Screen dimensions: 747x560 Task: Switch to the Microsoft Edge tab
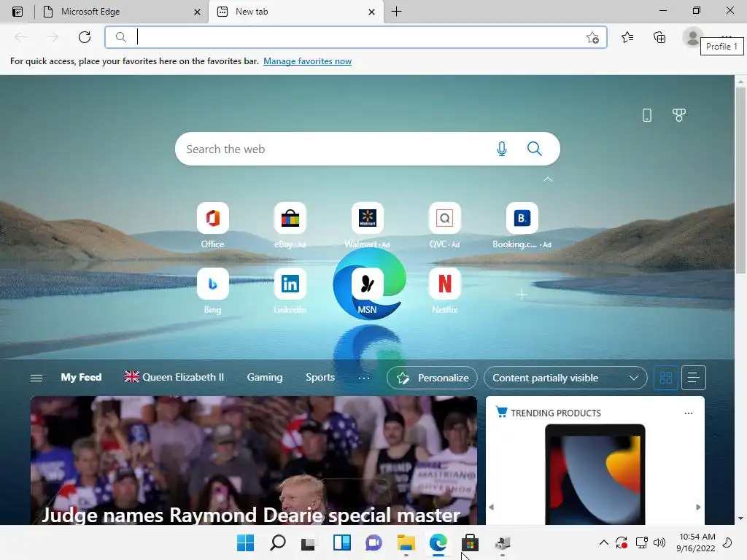click(122, 12)
